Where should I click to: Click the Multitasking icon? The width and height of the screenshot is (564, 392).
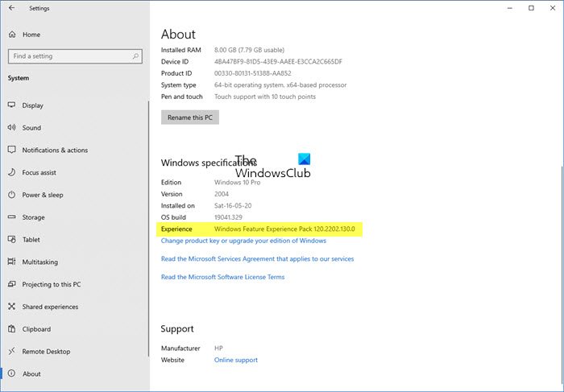coord(12,262)
